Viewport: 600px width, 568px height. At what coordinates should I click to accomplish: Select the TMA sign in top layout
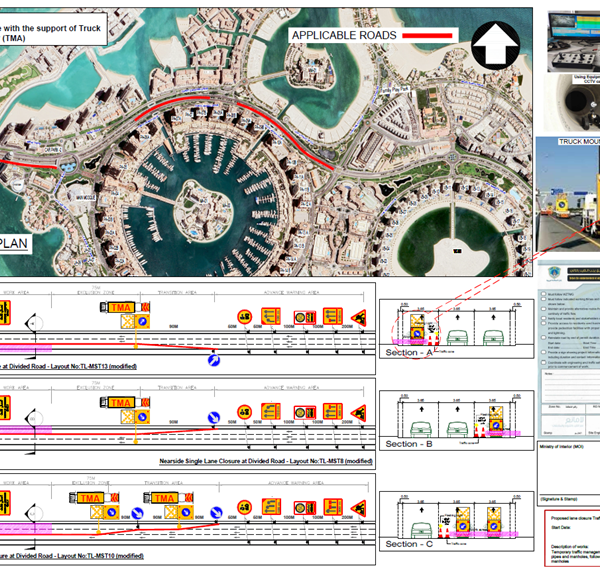122,307
